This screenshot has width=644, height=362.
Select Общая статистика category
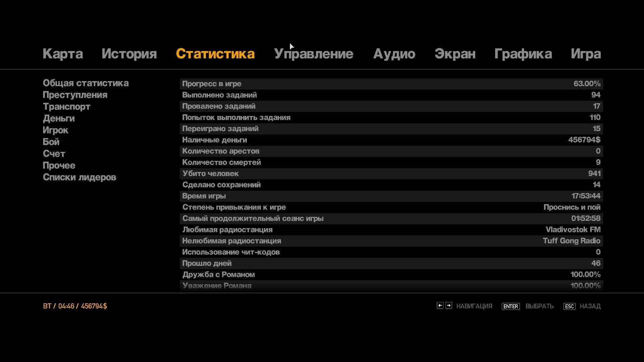[86, 83]
